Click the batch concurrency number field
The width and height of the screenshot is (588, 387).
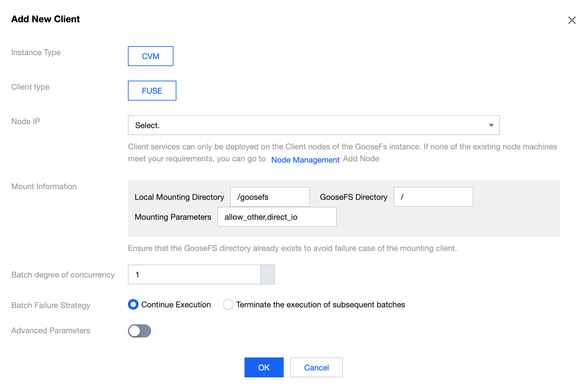pyautogui.click(x=194, y=274)
